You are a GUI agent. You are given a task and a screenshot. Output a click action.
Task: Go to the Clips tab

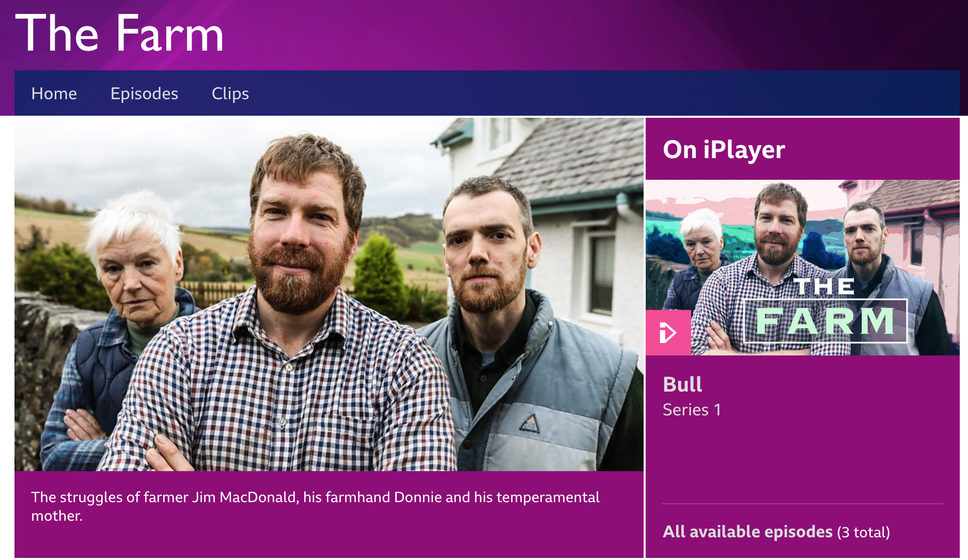tap(230, 94)
